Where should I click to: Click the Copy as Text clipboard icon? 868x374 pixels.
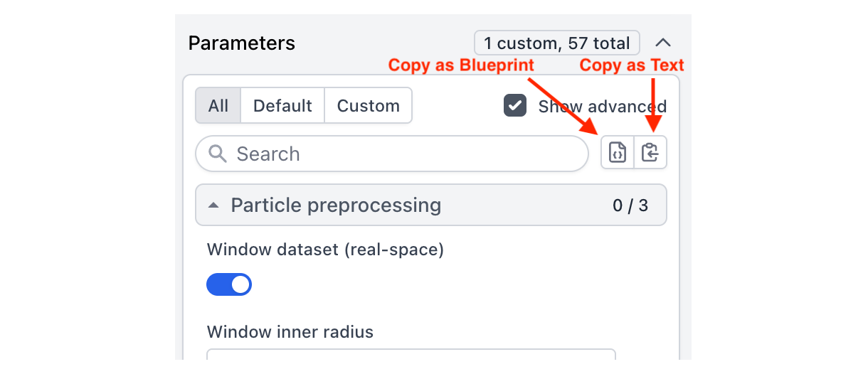650,152
